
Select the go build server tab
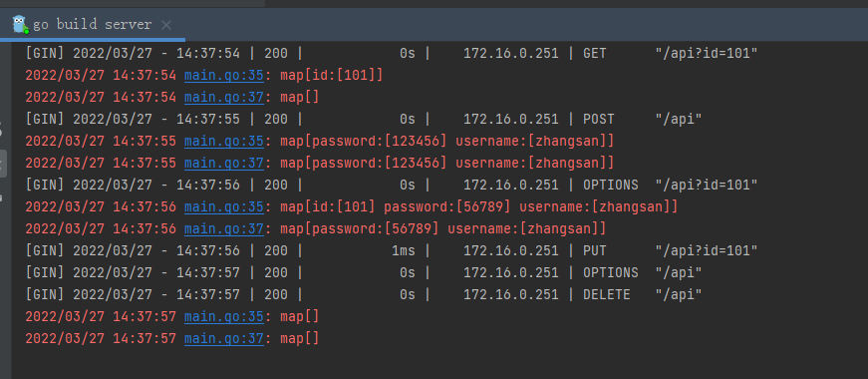point(93,24)
